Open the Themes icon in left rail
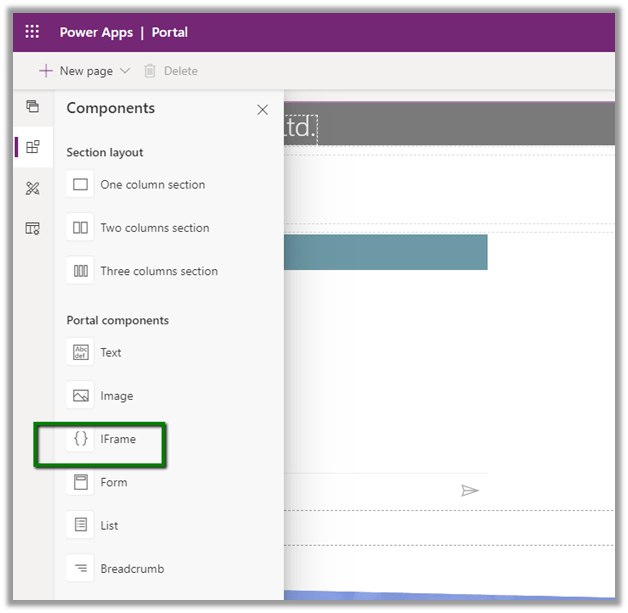 click(33, 188)
